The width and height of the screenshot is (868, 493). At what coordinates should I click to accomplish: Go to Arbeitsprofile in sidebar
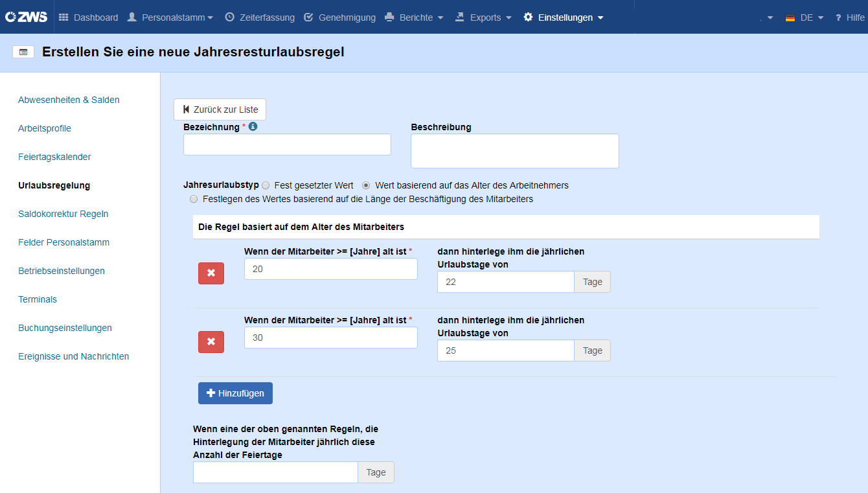(x=45, y=128)
